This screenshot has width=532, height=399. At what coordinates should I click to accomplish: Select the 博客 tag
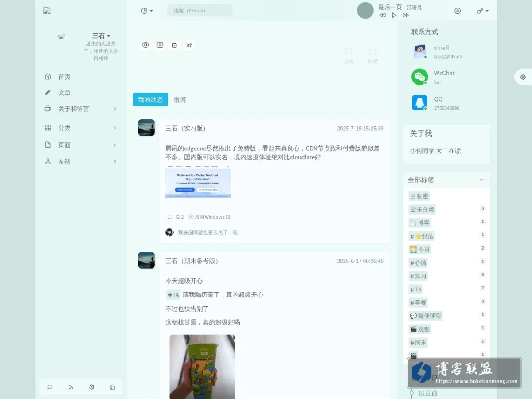pyautogui.click(x=420, y=223)
